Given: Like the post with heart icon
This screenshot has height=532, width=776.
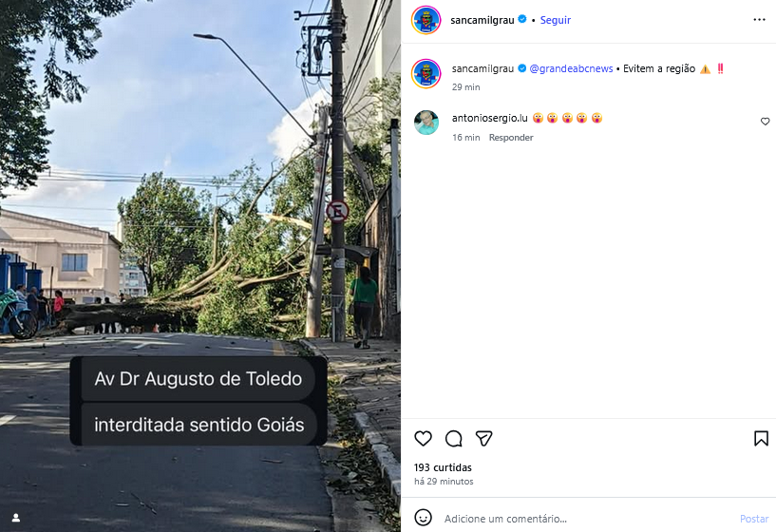Looking at the screenshot, I should (423, 439).
